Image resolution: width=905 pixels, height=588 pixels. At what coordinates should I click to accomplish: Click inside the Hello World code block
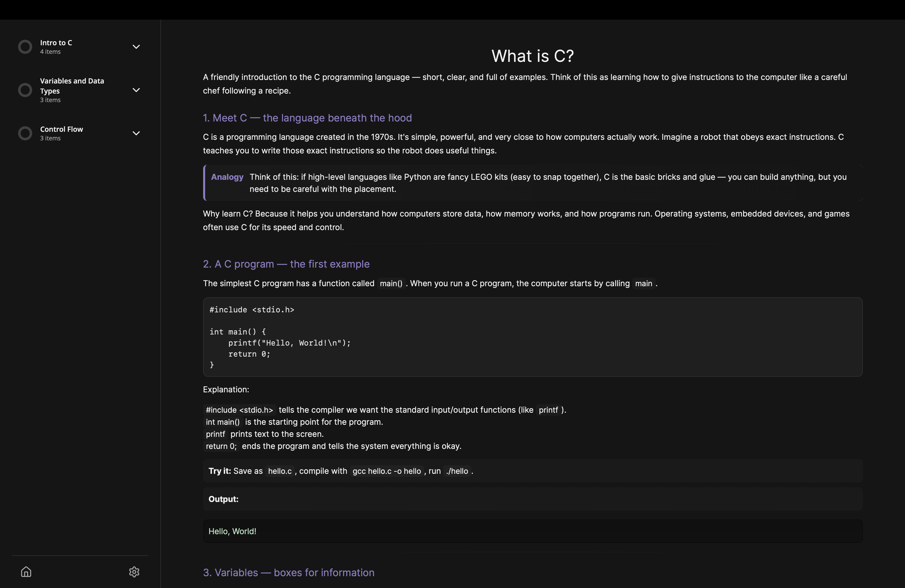coord(532,337)
